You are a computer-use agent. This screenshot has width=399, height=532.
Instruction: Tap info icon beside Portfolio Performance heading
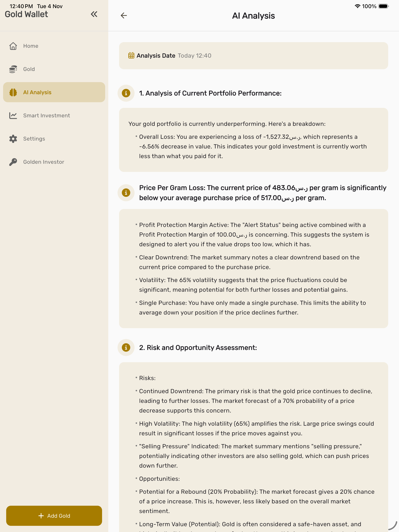click(126, 93)
